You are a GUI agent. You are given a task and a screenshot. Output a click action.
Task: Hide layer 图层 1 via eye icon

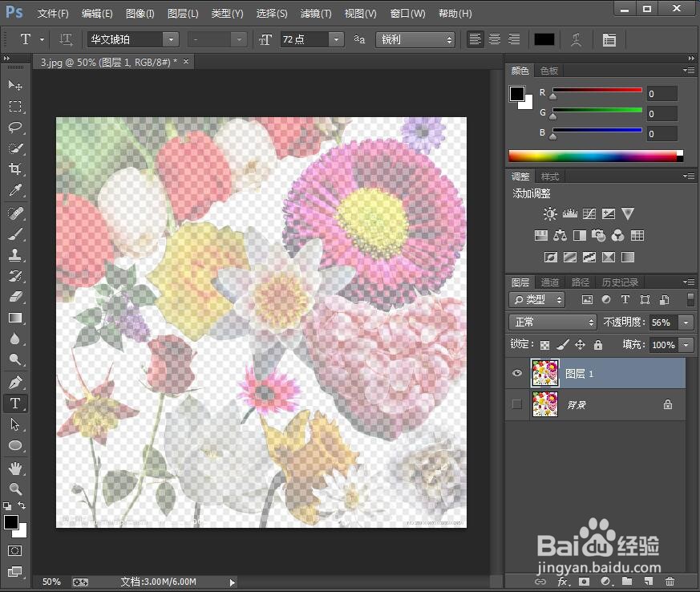[517, 373]
